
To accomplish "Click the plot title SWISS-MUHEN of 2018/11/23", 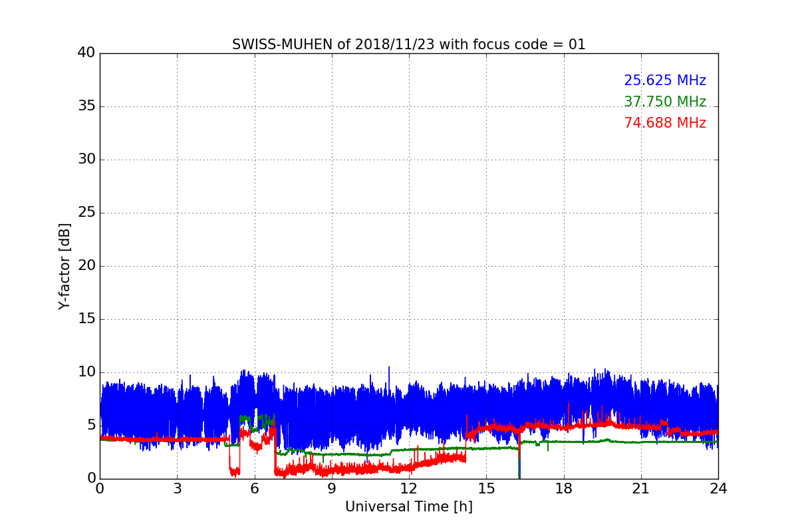I will pyautogui.click(x=409, y=45).
